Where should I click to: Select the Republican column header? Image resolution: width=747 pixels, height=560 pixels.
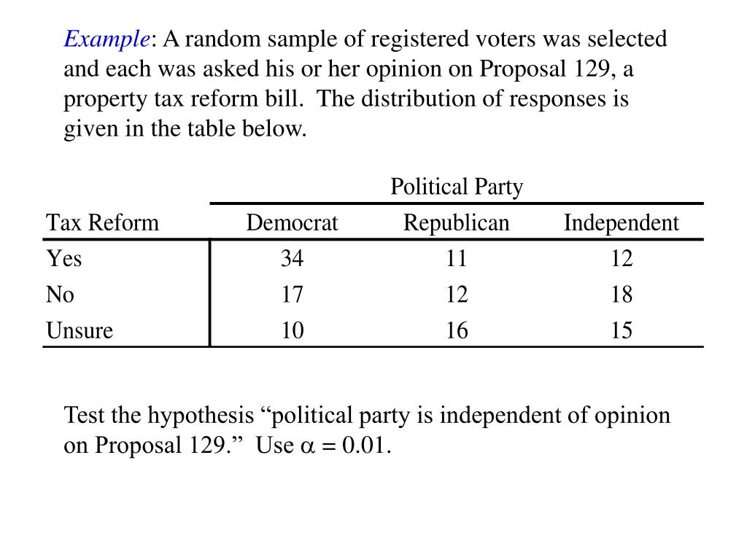[457, 222]
